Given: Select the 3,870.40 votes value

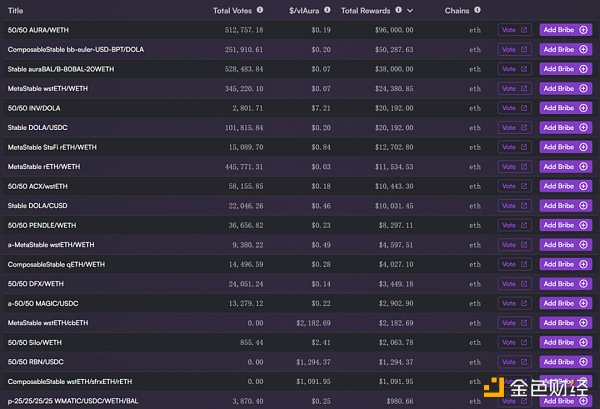Looking at the screenshot, I should click(248, 401).
